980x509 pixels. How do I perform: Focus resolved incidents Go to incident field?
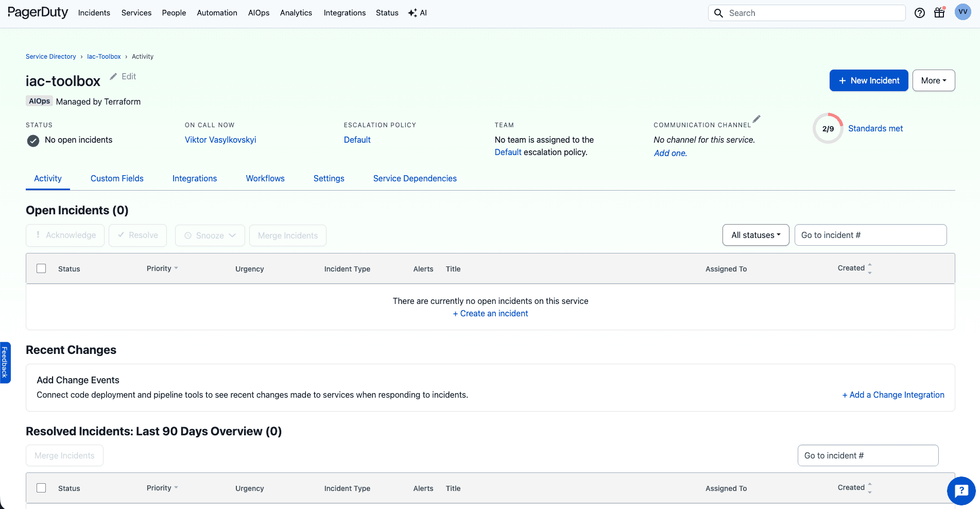click(x=868, y=455)
